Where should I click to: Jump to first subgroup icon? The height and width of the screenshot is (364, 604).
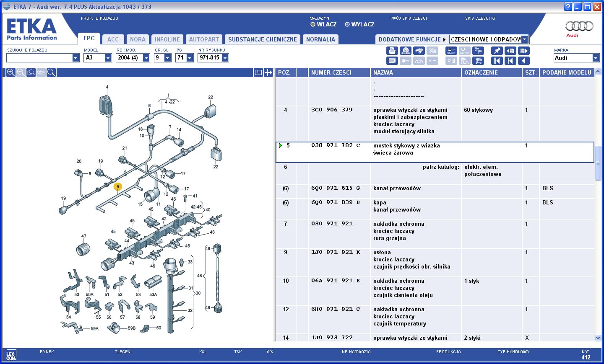(x=510, y=61)
